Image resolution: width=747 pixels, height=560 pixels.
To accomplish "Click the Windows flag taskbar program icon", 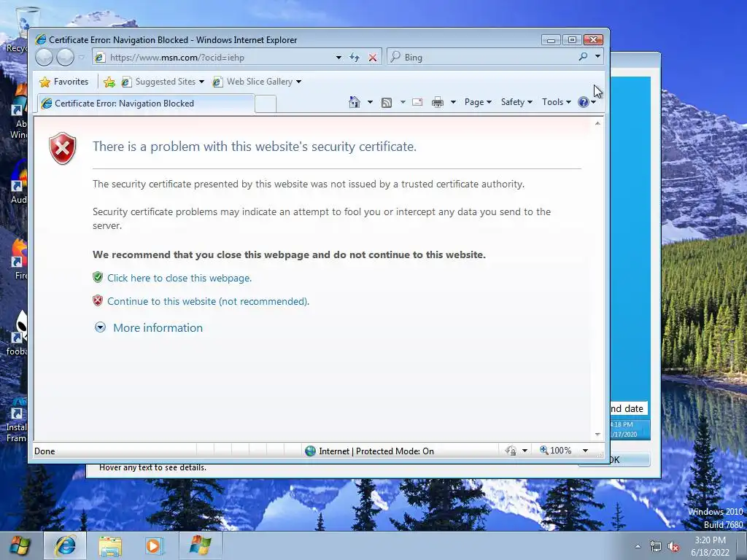I will coord(200,545).
